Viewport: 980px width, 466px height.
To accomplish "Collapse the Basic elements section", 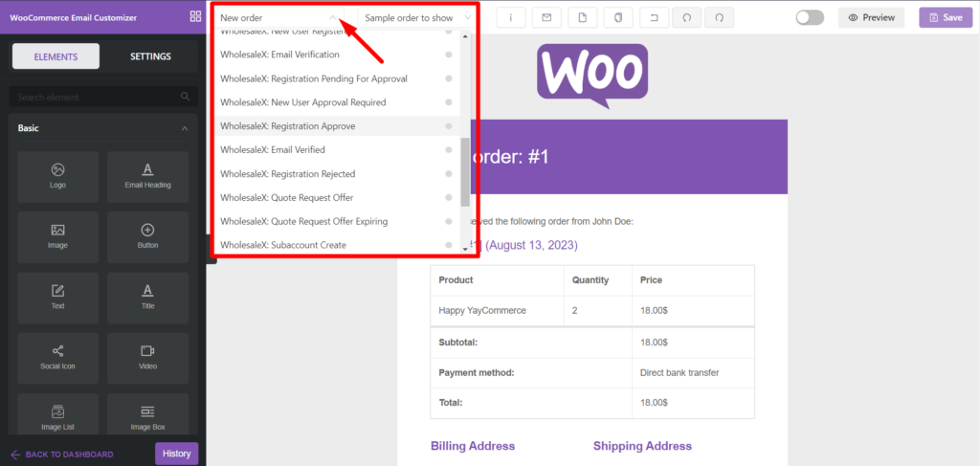I will 185,128.
